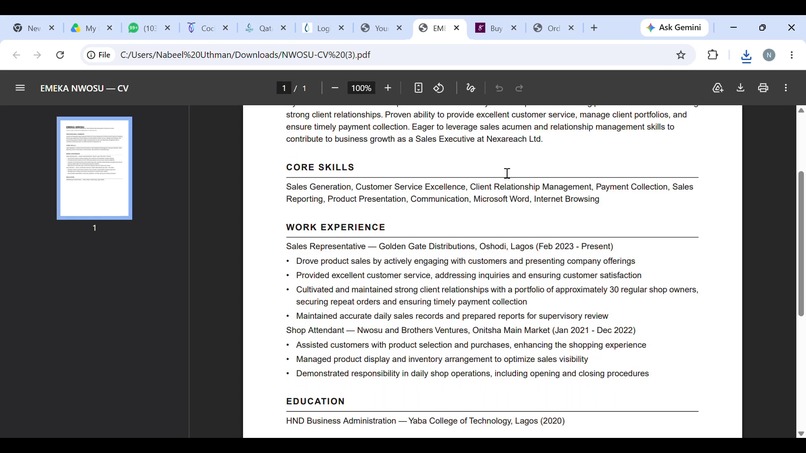The image size is (806, 453).
Task: Click the Shop Attendant job line
Action: 461,330
